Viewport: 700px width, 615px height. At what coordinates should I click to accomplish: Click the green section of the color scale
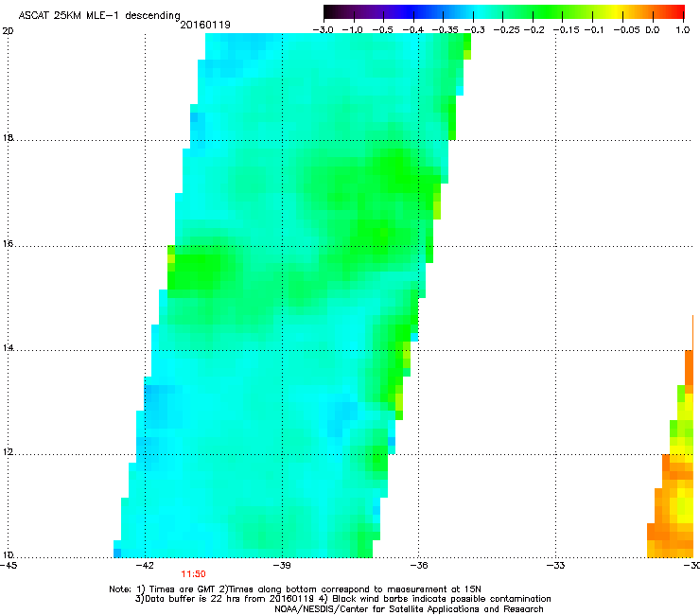(x=547, y=11)
